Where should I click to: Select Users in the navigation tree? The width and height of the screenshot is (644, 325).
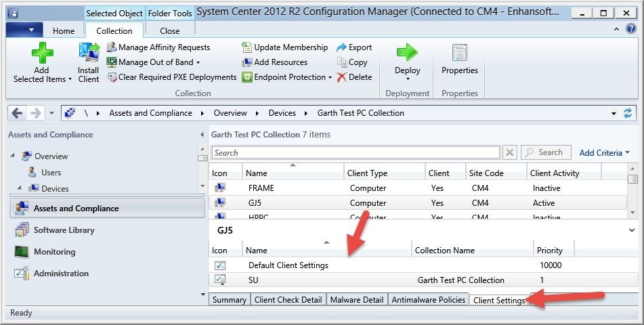[x=51, y=173]
